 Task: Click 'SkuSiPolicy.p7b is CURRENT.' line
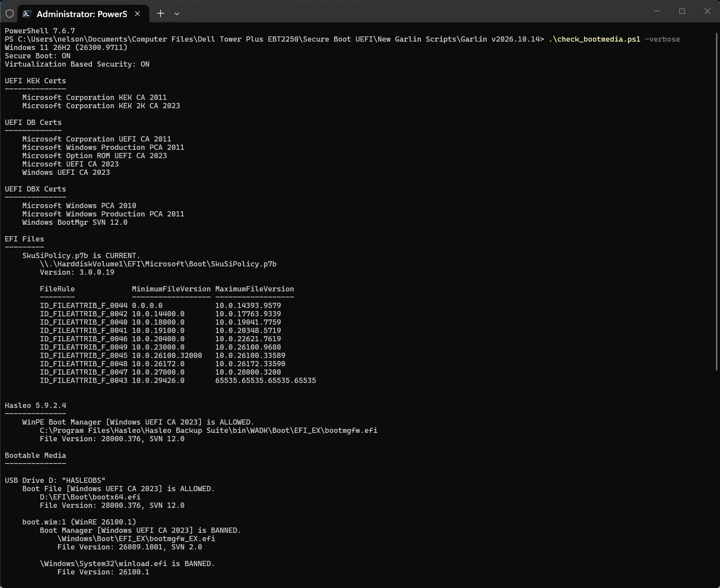(82, 255)
